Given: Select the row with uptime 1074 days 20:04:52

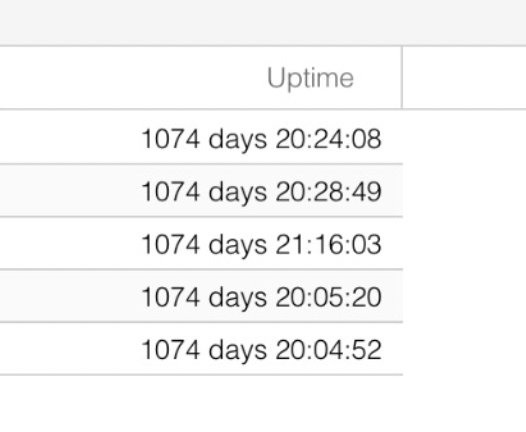Looking at the screenshot, I should pyautogui.click(x=201, y=348).
